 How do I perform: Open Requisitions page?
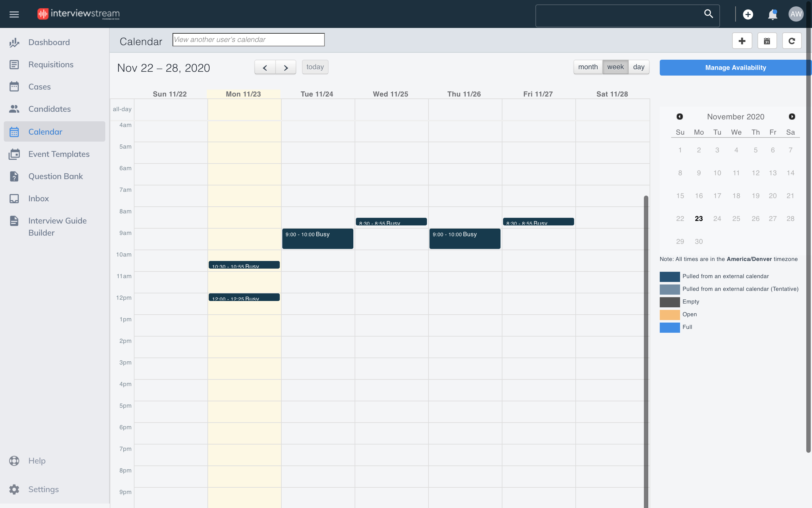click(x=51, y=64)
